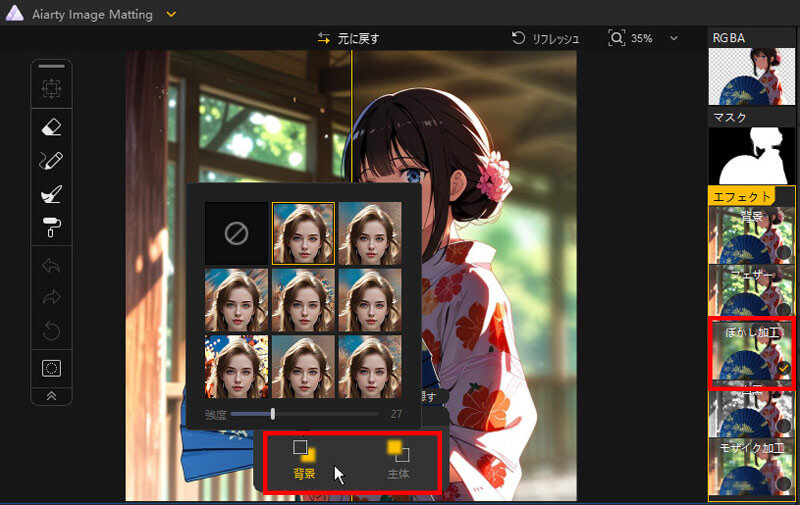800x505 pixels.
Task: Select the 背景 effect thumbnail
Action: click(x=752, y=235)
